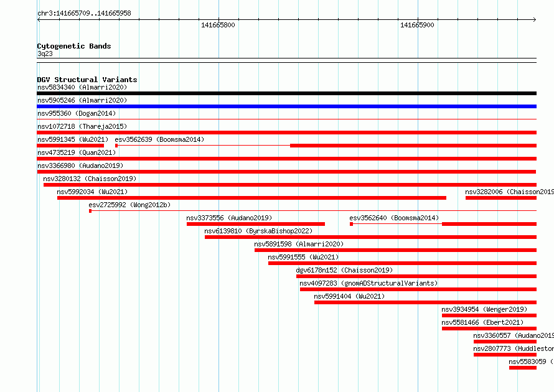Click the nsv5905246 (Almarri2020) label
Viewport: 554px width, 392px height.
82,100
